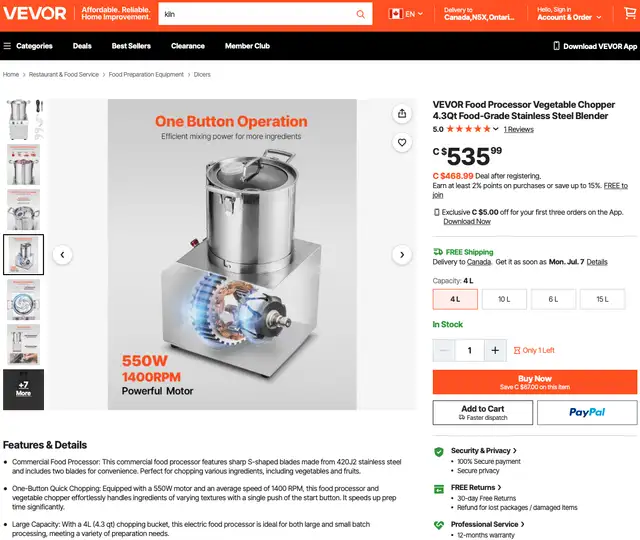Select the 10 L capacity option
The height and width of the screenshot is (540, 640).
(x=504, y=299)
